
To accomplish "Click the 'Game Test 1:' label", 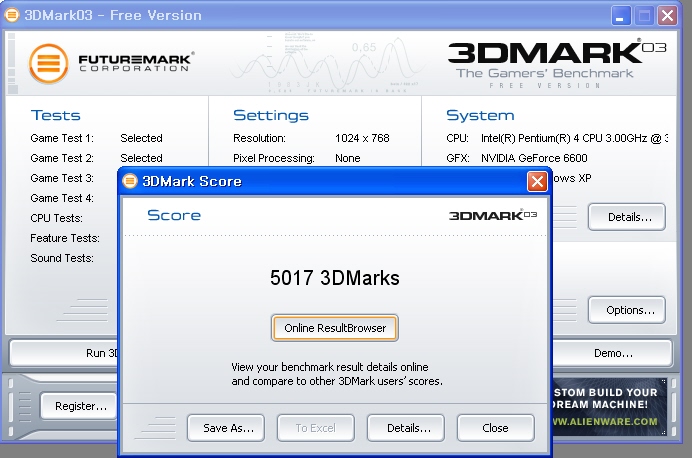I will tap(62, 138).
